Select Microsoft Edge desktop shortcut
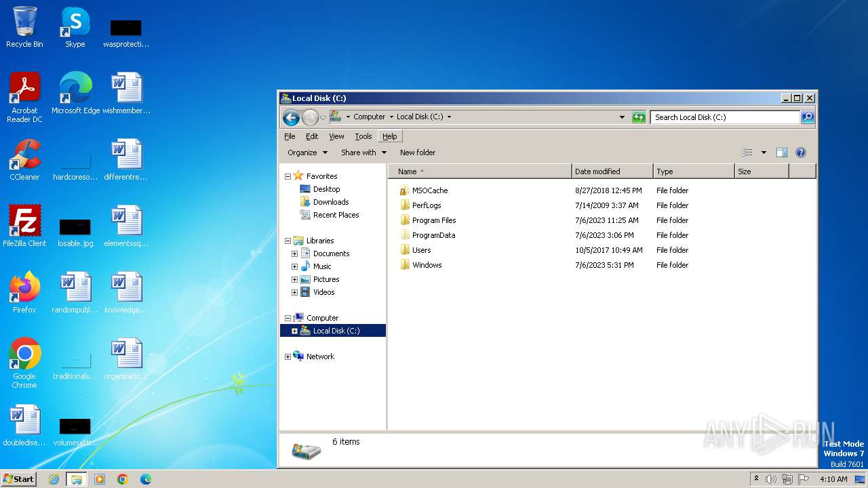This screenshot has width=868, height=488. click(x=75, y=94)
